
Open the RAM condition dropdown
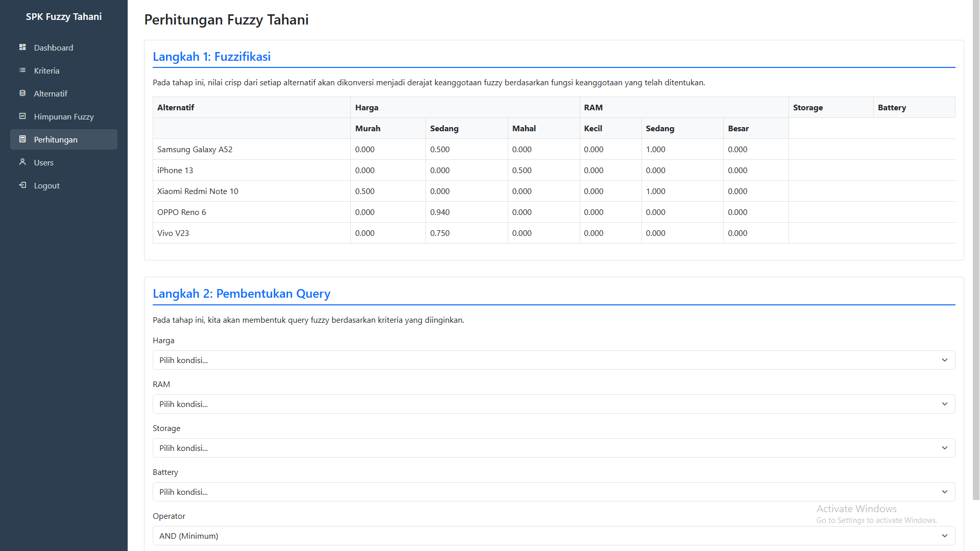(554, 404)
